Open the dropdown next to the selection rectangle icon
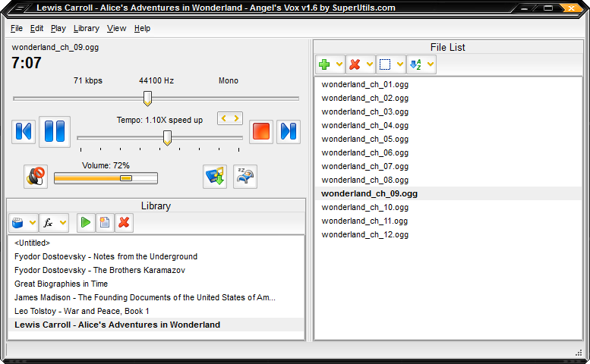The width and height of the screenshot is (590, 364). (400, 65)
